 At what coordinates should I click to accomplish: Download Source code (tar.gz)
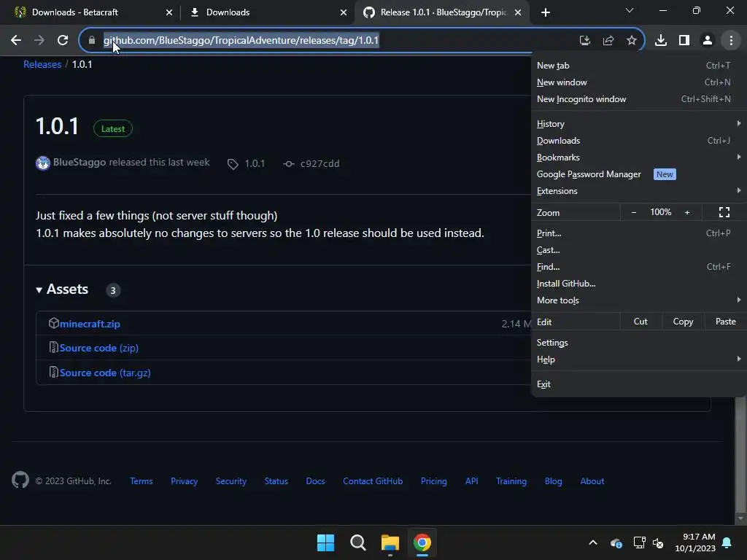pyautogui.click(x=105, y=373)
